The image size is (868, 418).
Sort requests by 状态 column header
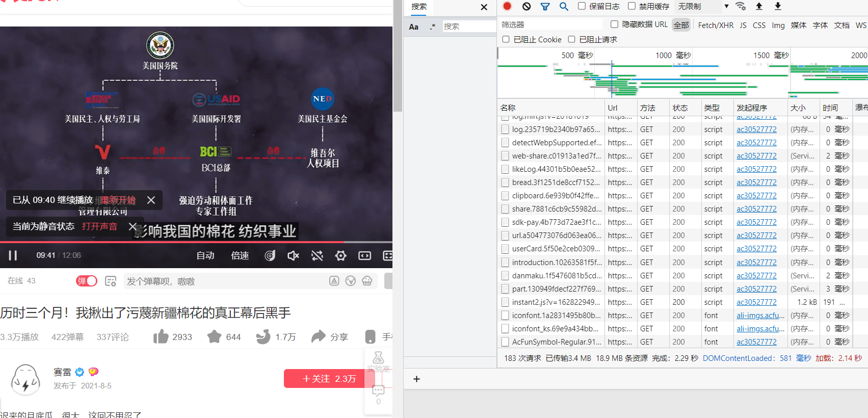click(685, 108)
